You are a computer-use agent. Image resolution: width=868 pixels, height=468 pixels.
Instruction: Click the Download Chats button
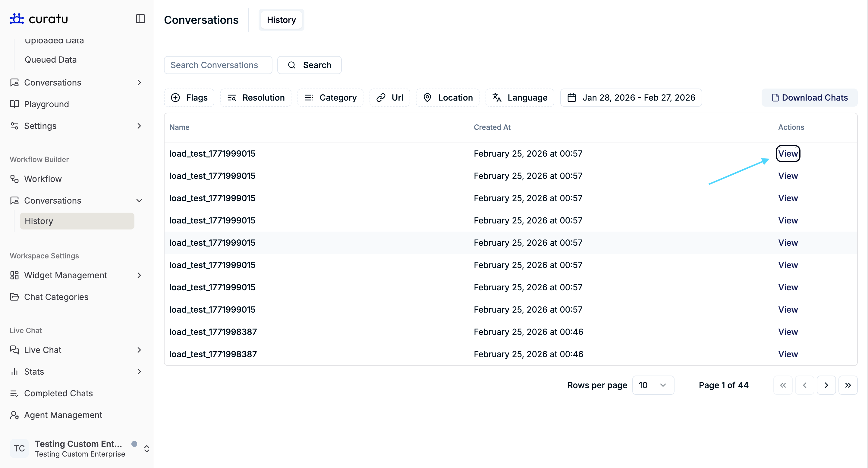(809, 98)
